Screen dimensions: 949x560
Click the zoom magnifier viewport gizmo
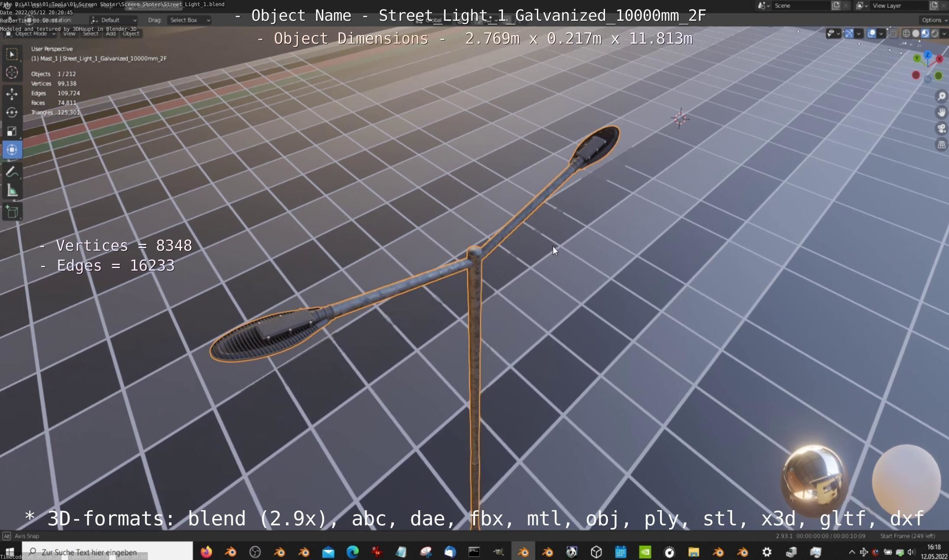point(941,96)
